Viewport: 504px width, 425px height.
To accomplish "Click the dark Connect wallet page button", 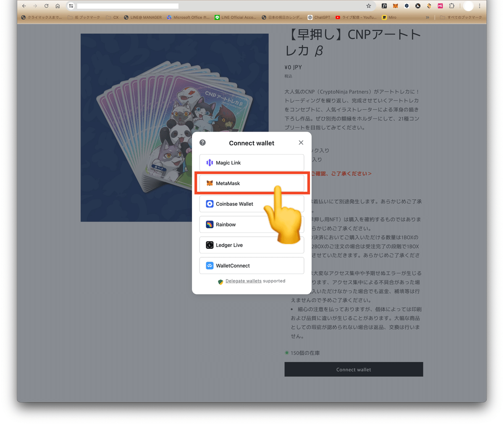I will pos(354,370).
